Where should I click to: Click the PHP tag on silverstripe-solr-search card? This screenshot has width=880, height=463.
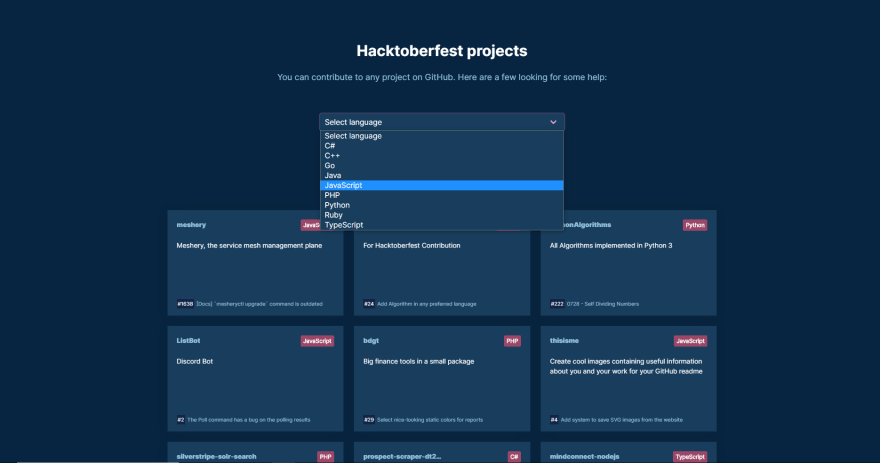point(326,457)
